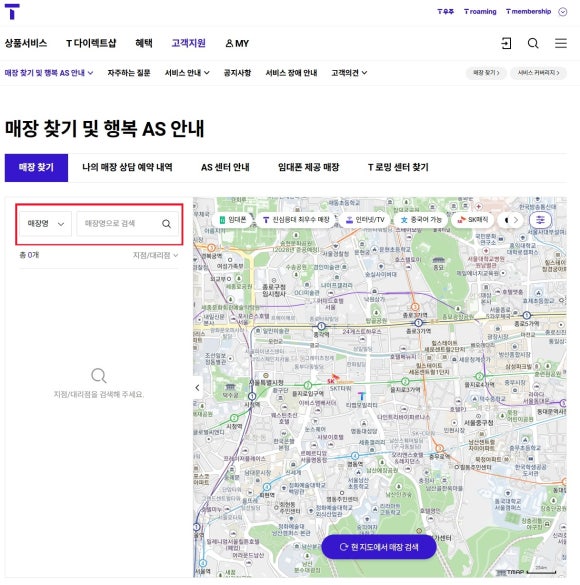Click the 종로3가역 line 1 station marker
This screenshot has width=580, height=585.
pos(418,323)
